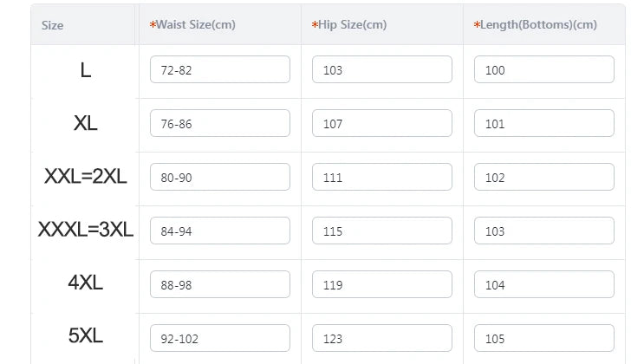The width and height of the screenshot is (631, 364).
Task: Click the Length(Bottoms)(cm) column header
Action: coord(538,25)
